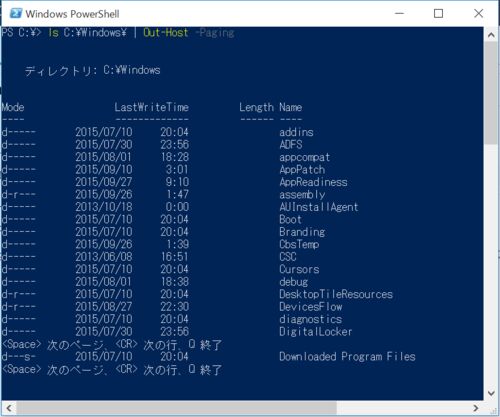
Task: Click the vertical scrollbar thumb
Action: click(491, 93)
